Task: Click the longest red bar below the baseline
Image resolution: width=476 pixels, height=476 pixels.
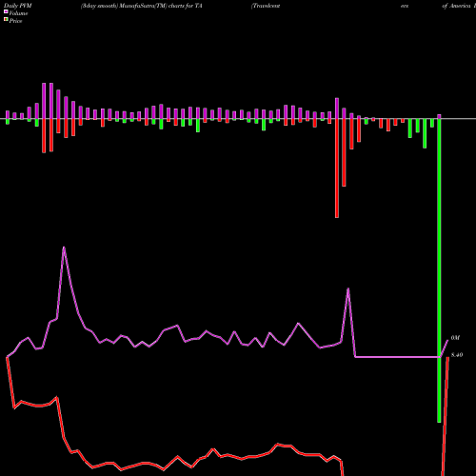Action: pyautogui.click(x=337, y=169)
